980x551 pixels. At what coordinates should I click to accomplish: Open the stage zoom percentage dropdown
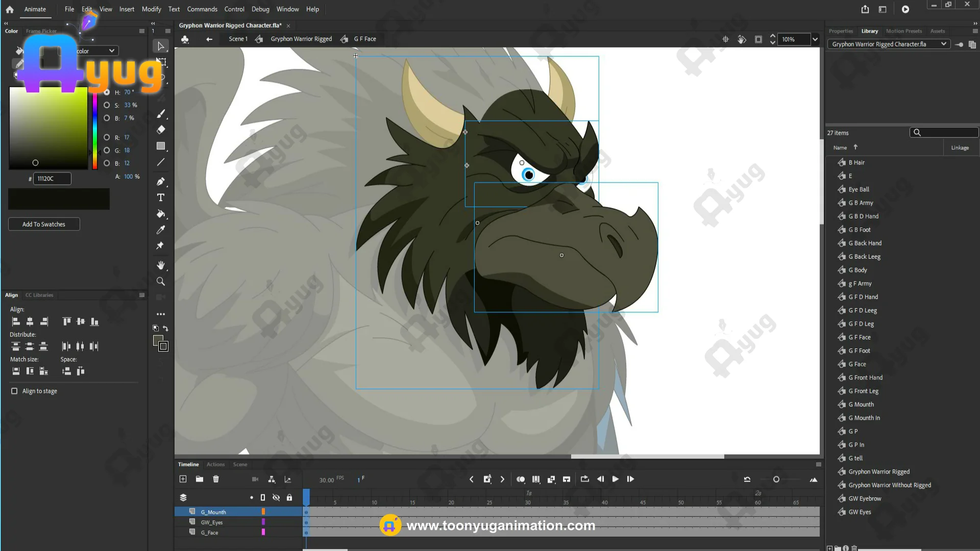coord(815,39)
